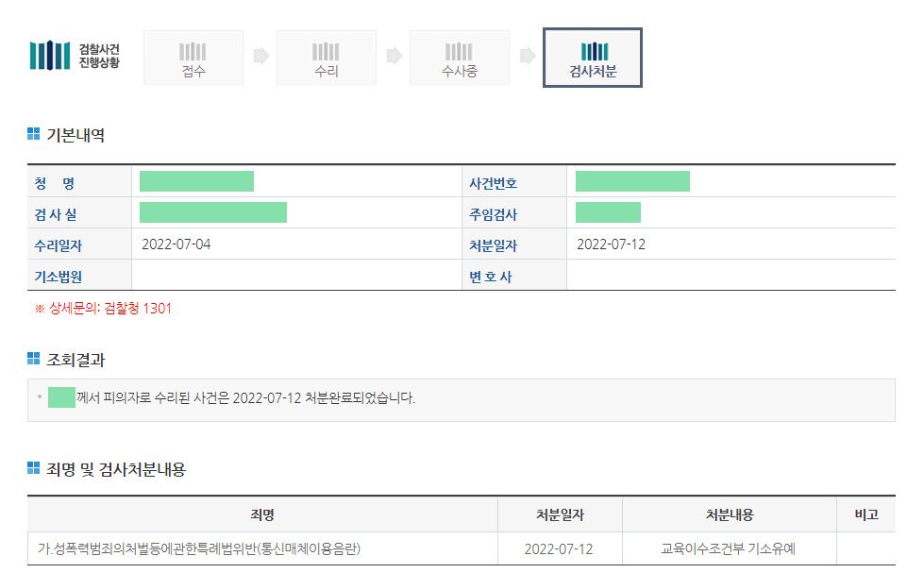Click the 처분일자 value in 기본내역
The height and width of the screenshot is (573, 924).
611,244
